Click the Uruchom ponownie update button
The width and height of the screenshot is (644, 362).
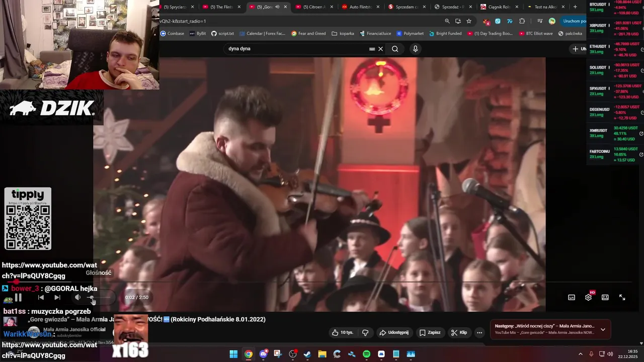(x=574, y=21)
